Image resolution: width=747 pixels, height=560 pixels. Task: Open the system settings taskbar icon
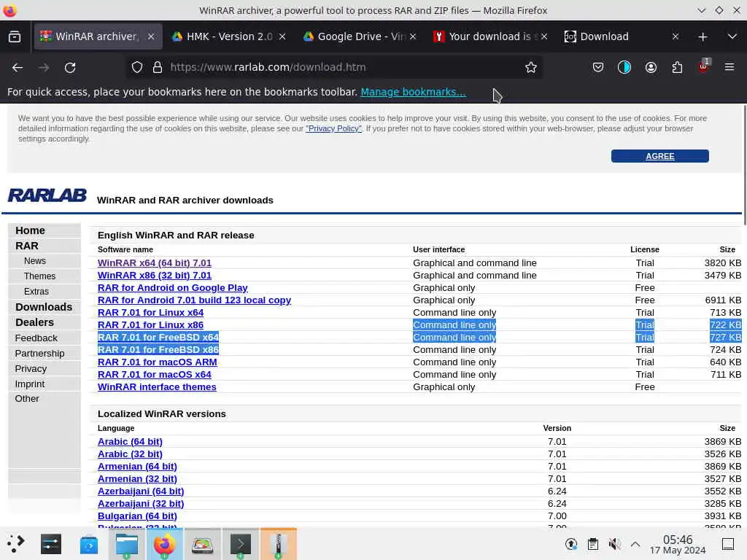[51, 544]
